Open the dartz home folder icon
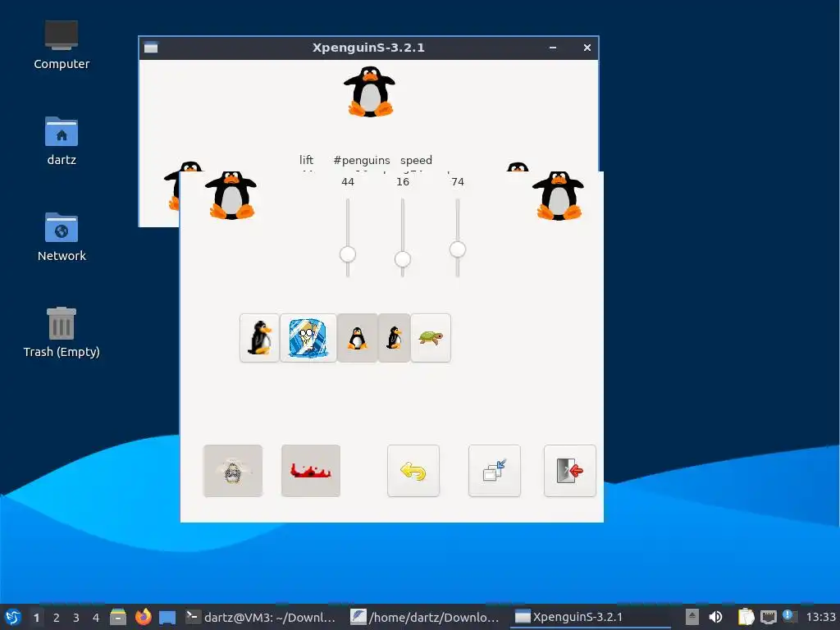The height and width of the screenshot is (630, 840). pyautogui.click(x=62, y=141)
